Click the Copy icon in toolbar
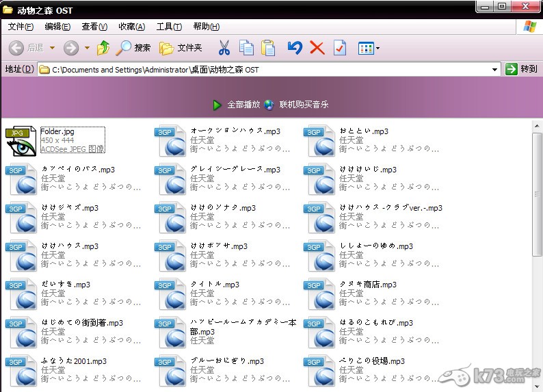The image size is (543, 392). (246, 48)
